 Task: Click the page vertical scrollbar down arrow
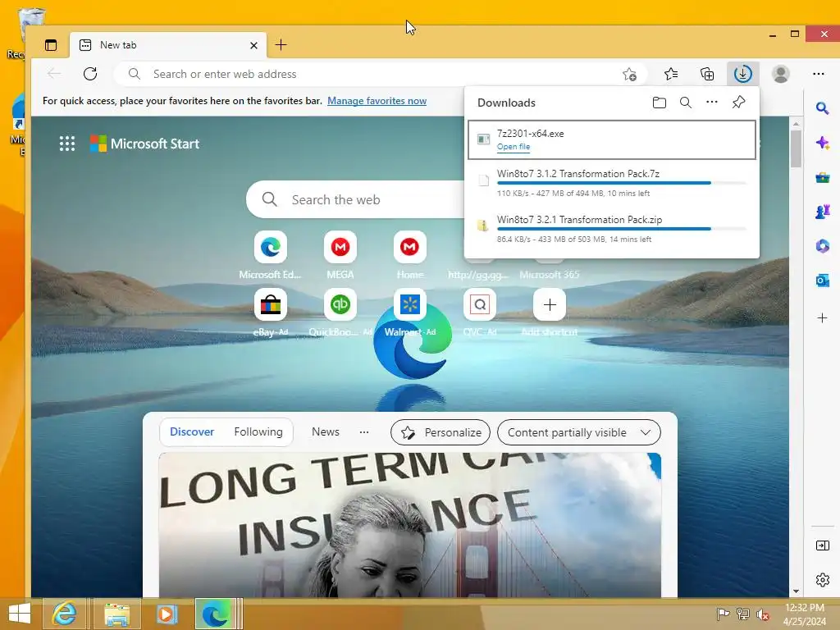coord(796,591)
